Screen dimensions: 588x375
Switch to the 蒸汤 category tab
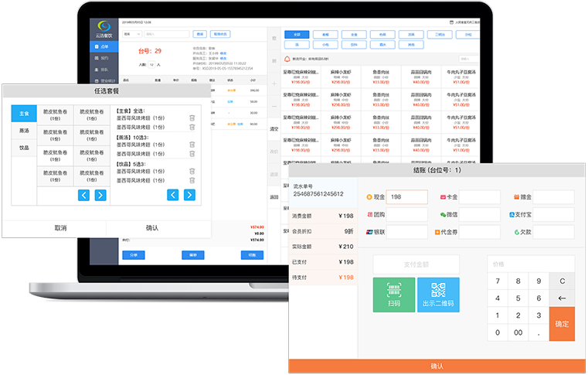pos(23,131)
